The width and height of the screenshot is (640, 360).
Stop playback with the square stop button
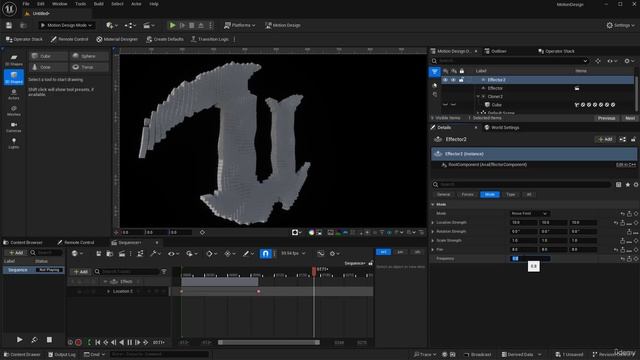(49, 340)
